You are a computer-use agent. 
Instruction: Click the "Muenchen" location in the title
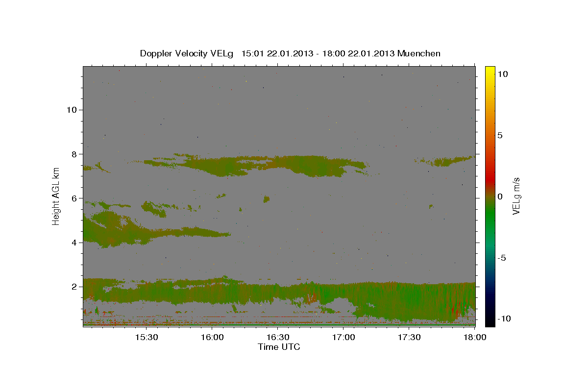coord(419,53)
